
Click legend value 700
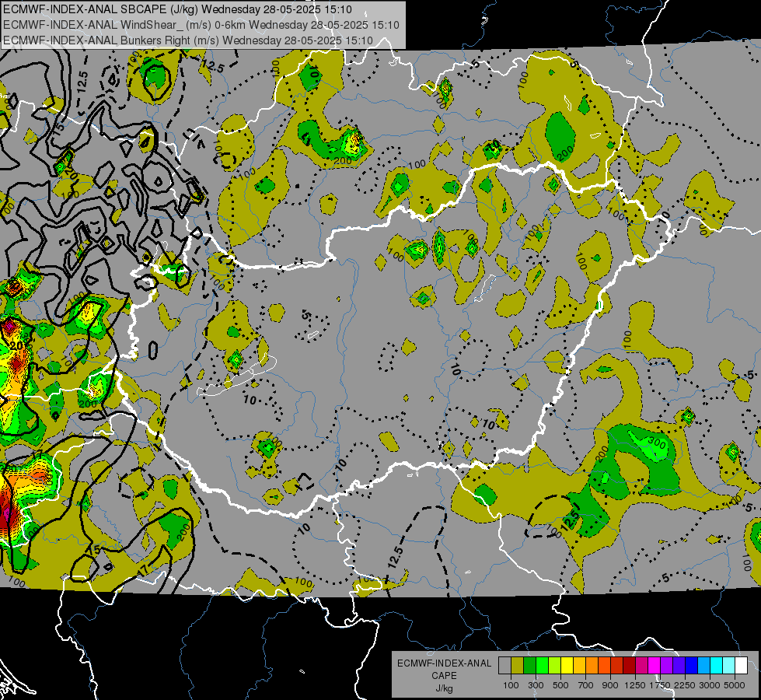(x=586, y=685)
